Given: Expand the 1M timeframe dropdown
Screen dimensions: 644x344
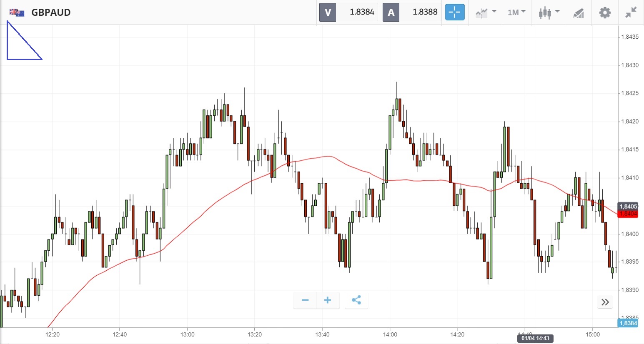Looking at the screenshot, I should pyautogui.click(x=516, y=12).
